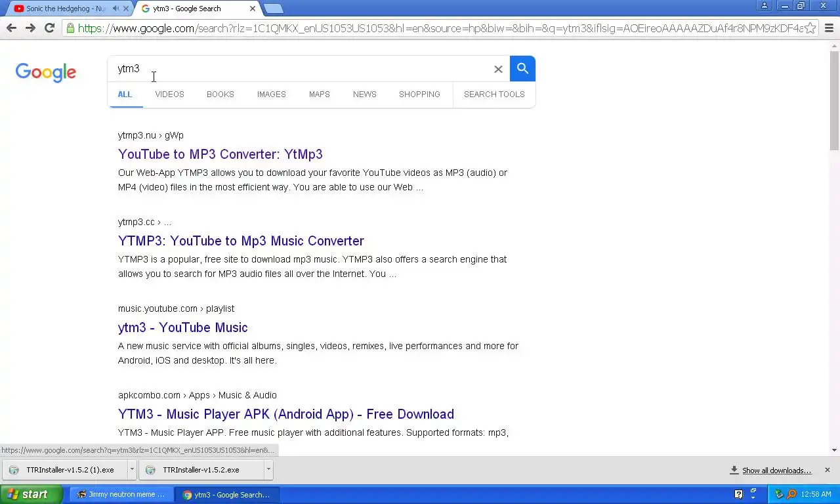
Task: Click the page vertical scrollbar thumb
Action: tap(834, 100)
